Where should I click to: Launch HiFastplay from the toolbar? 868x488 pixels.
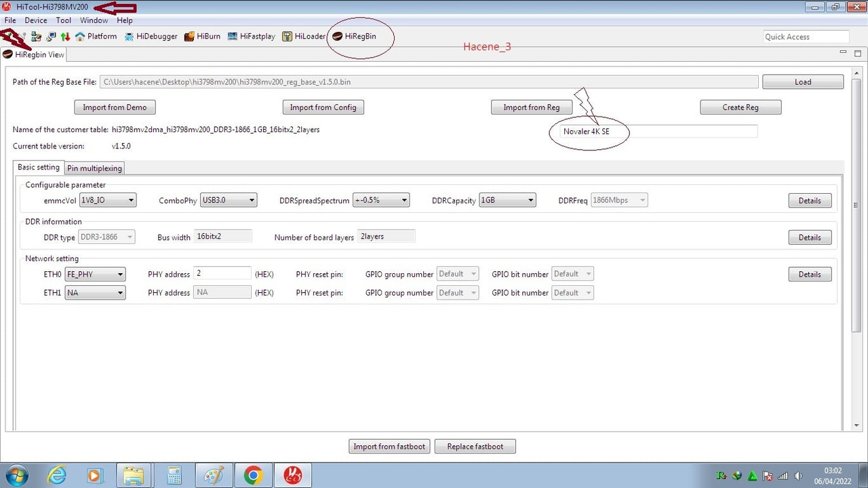click(252, 37)
